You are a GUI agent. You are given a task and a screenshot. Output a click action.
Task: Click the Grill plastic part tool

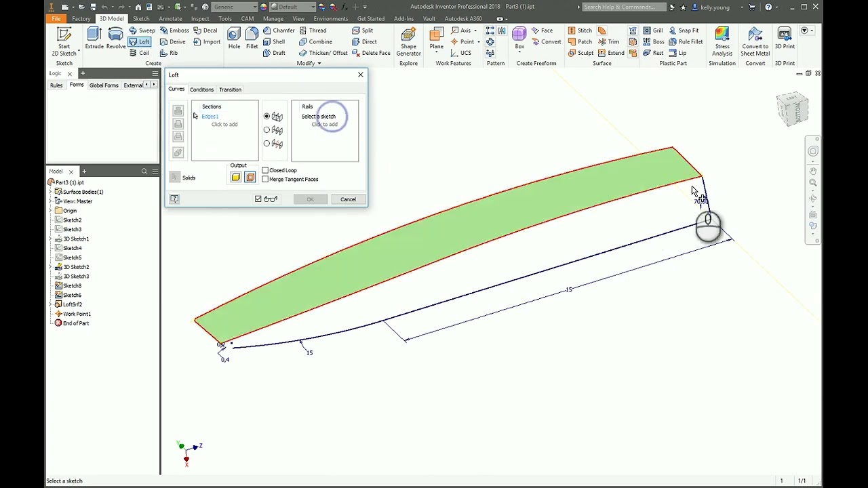coord(653,30)
